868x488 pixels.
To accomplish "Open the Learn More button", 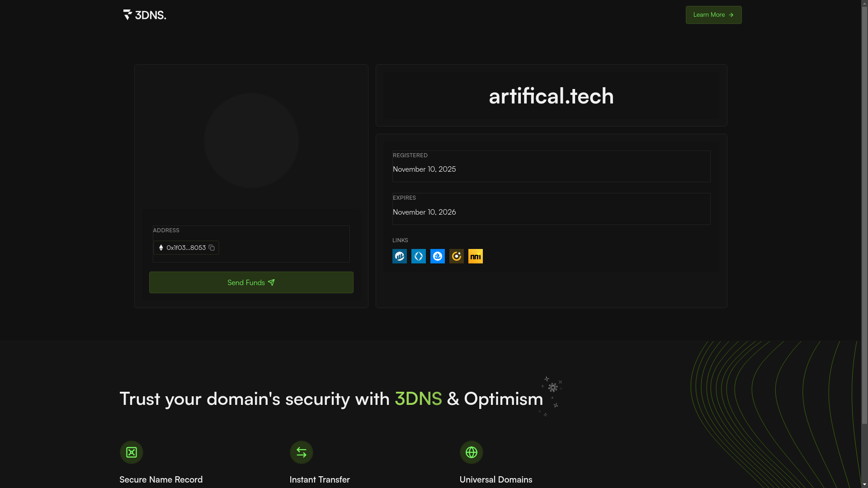I will pyautogui.click(x=713, y=15).
